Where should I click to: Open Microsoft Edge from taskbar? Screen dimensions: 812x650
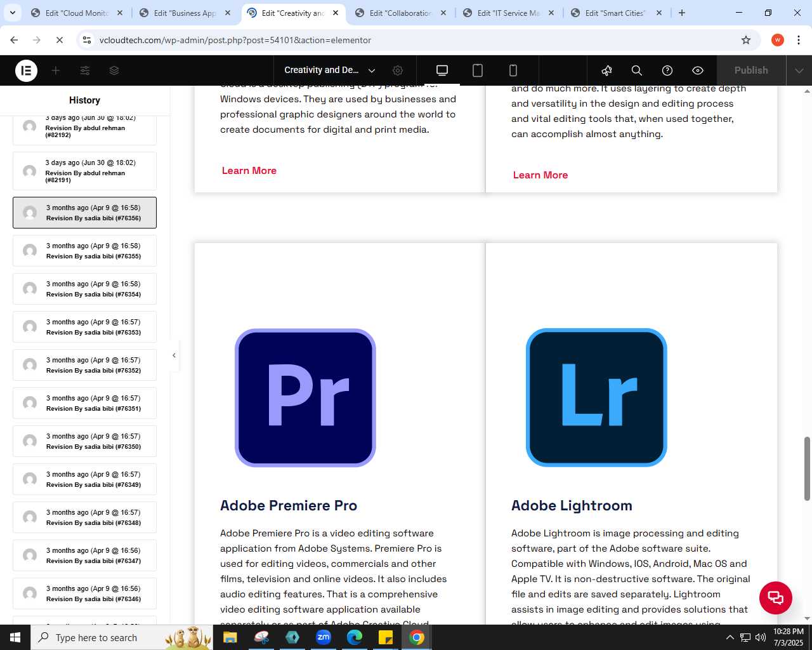[355, 637]
